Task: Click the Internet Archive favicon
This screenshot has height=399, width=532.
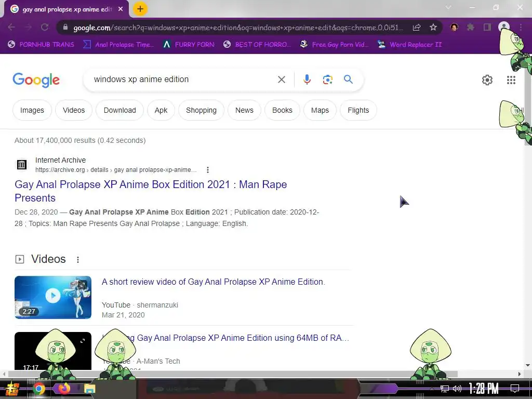Action: (x=22, y=165)
